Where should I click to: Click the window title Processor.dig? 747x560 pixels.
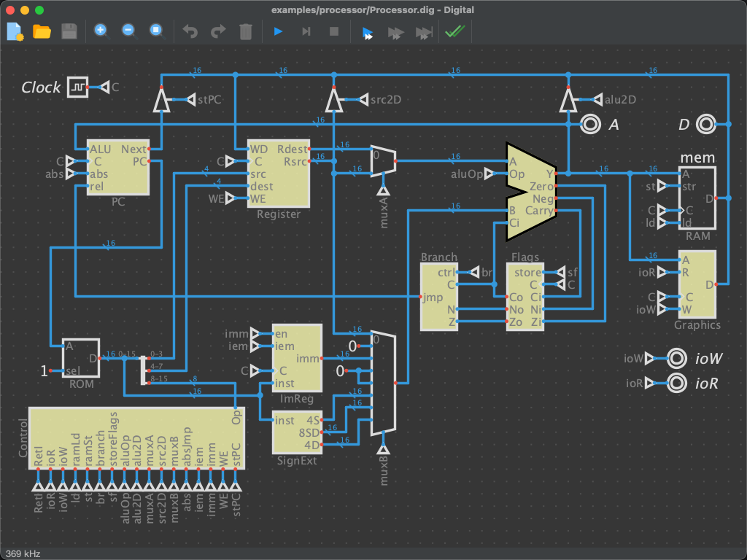[x=373, y=10]
